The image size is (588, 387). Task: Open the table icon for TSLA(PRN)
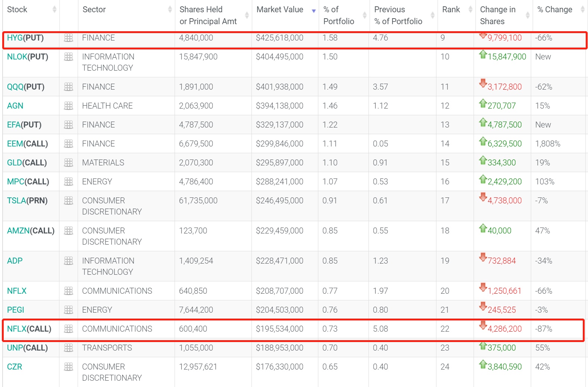tap(68, 201)
